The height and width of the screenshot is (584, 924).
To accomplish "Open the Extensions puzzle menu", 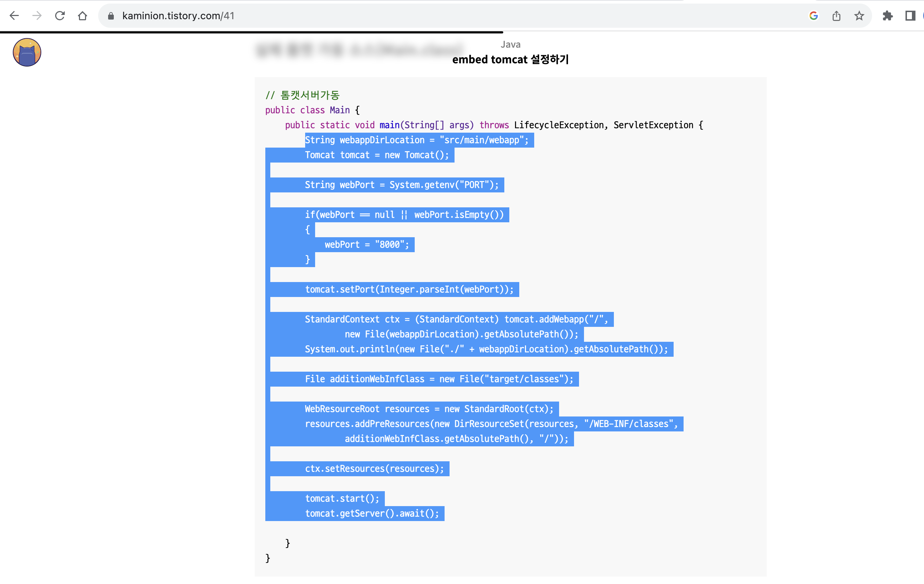I will [888, 16].
